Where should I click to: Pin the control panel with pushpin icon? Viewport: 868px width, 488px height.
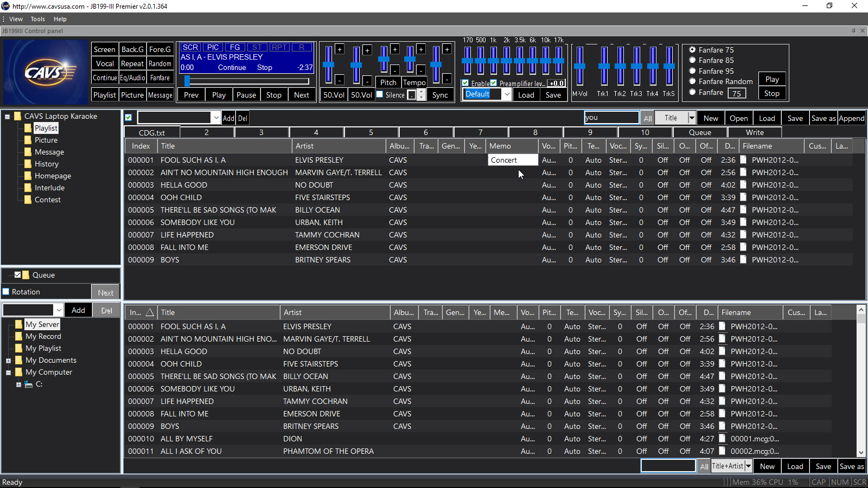[853, 31]
